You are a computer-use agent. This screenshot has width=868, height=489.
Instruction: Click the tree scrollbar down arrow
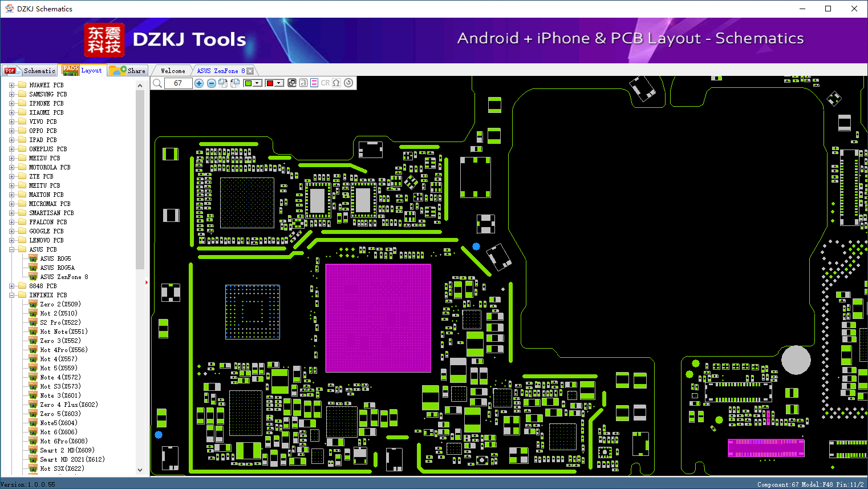(140, 470)
